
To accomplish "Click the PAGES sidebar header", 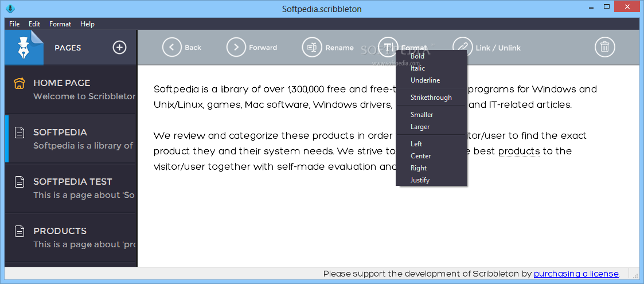I will tap(68, 48).
